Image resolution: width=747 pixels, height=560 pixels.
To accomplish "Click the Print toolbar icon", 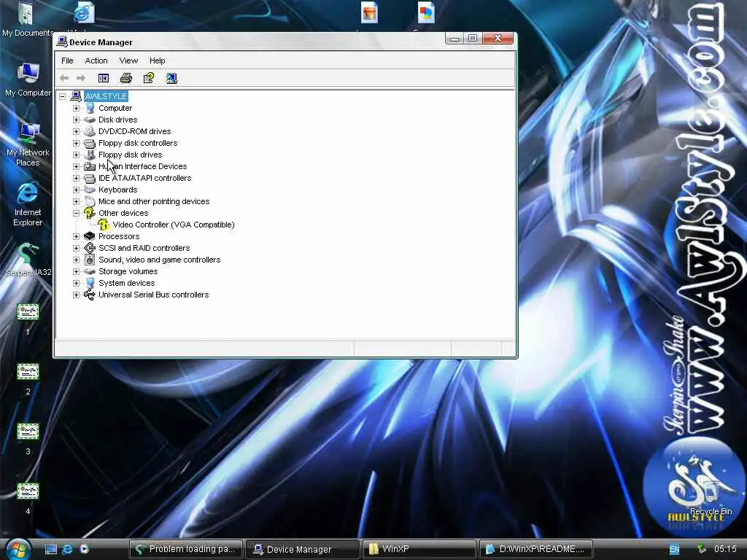I will coord(125,78).
